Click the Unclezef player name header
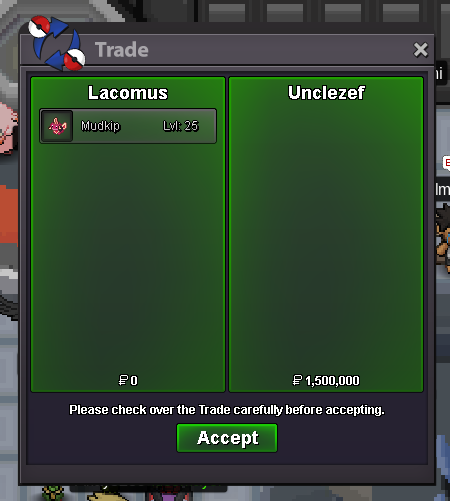Screen dimensions: 450x501 tap(326, 93)
